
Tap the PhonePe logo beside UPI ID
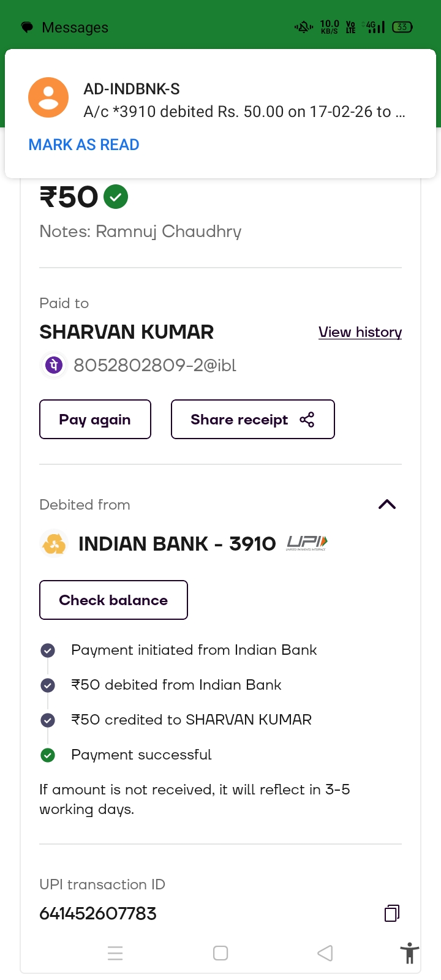[x=54, y=366]
